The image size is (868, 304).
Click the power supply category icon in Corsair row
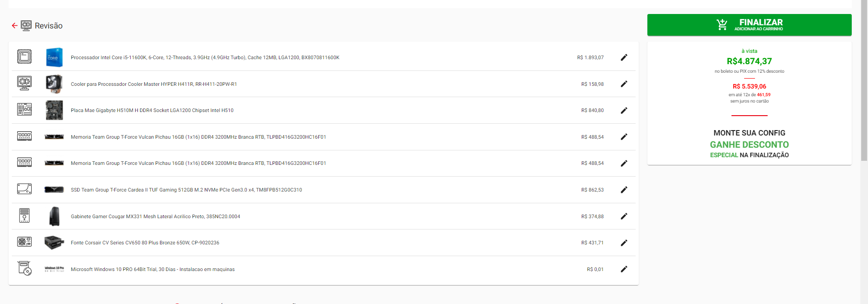coord(24,242)
